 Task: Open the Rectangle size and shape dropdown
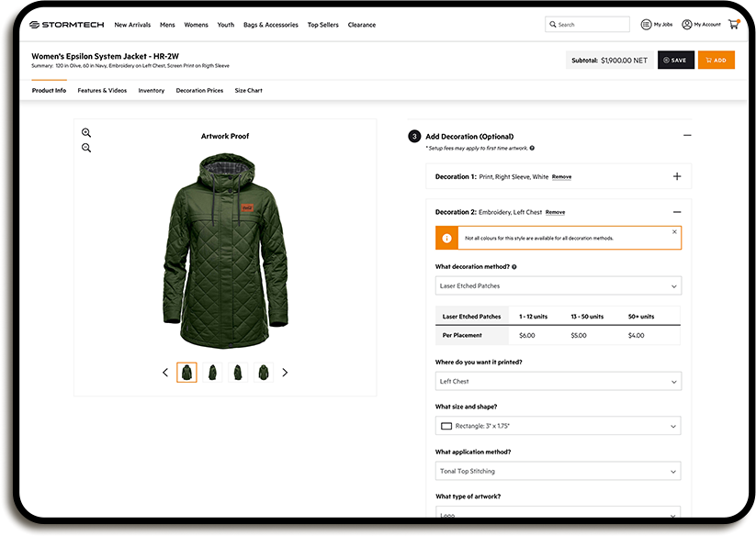pyautogui.click(x=559, y=426)
